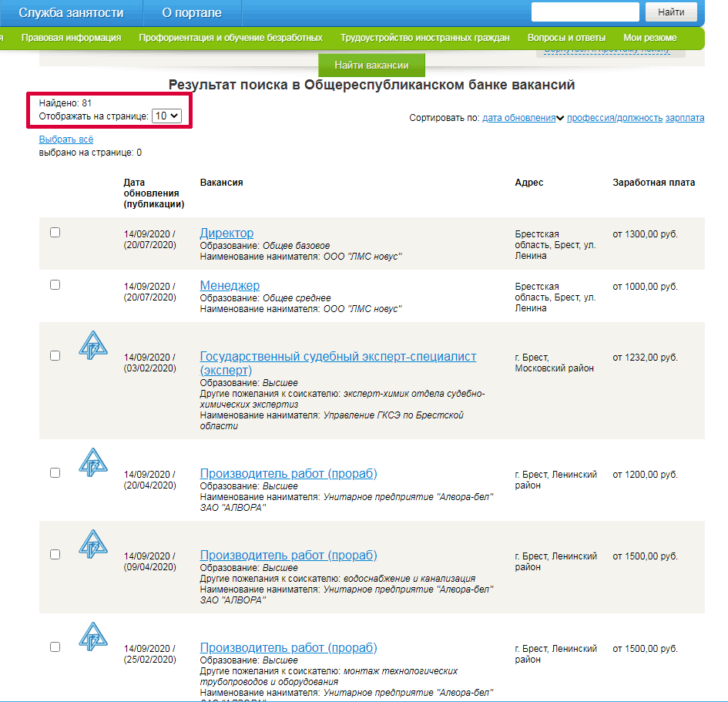The height and width of the screenshot is (702, 728).
Task: Click employer logo beside the 1200,00 руб. прораб vacancy
Action: [x=93, y=462]
